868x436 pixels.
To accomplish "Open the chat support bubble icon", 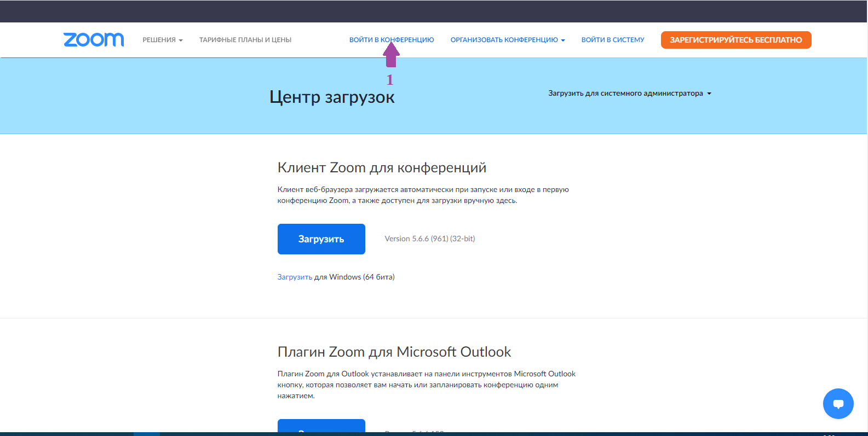I will [x=838, y=404].
